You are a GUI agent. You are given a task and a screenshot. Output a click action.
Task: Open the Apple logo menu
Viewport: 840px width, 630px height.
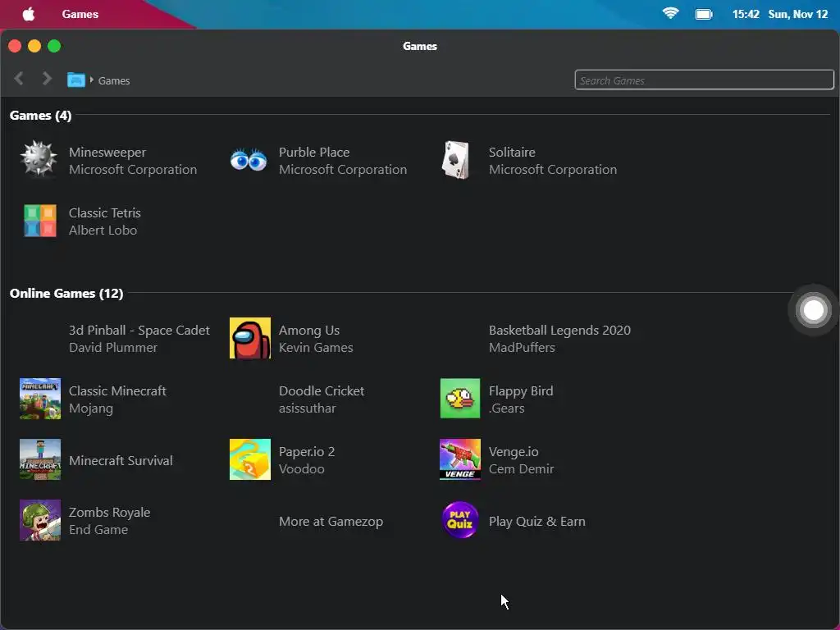29,14
